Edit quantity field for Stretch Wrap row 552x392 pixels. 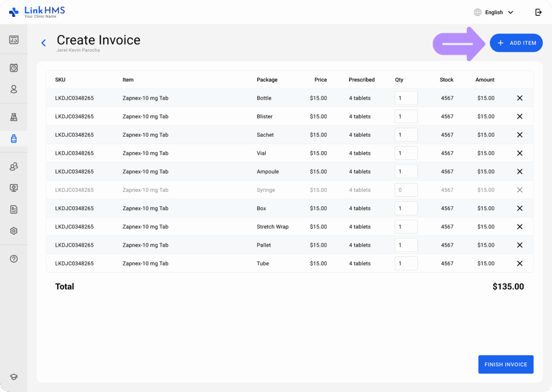[x=406, y=227]
